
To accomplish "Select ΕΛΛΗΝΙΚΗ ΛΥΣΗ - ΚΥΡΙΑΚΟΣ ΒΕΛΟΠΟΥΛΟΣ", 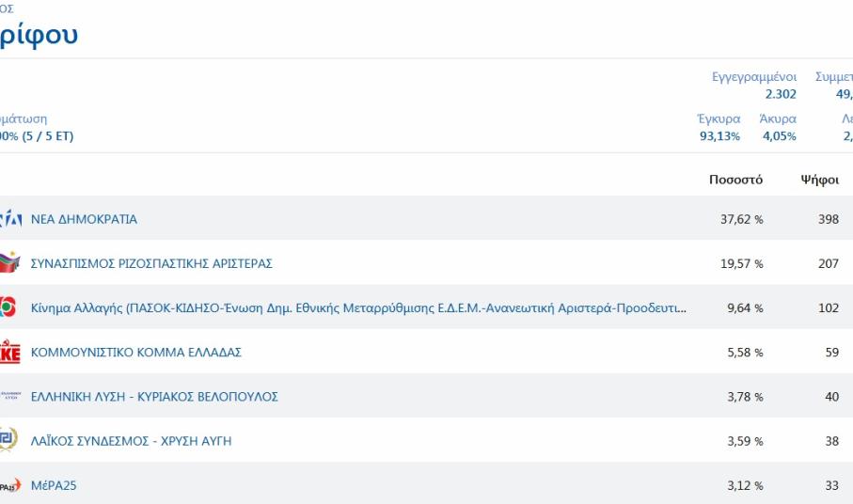I will point(154,397).
